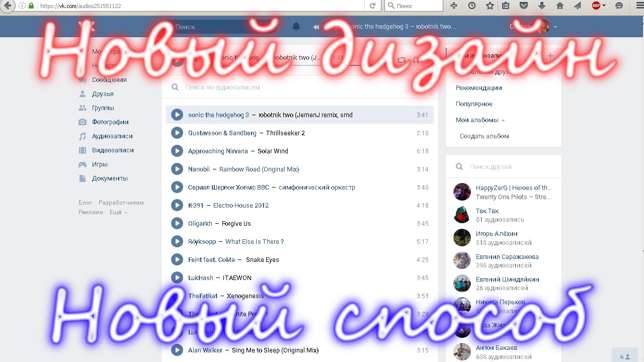Play K-391 Electro House 2012
The height and width of the screenshot is (362, 644).
177,205
